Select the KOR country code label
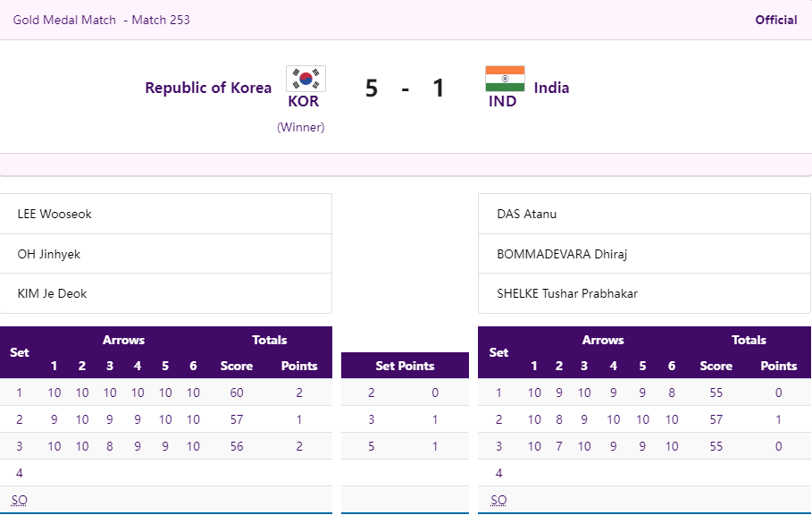 click(303, 102)
